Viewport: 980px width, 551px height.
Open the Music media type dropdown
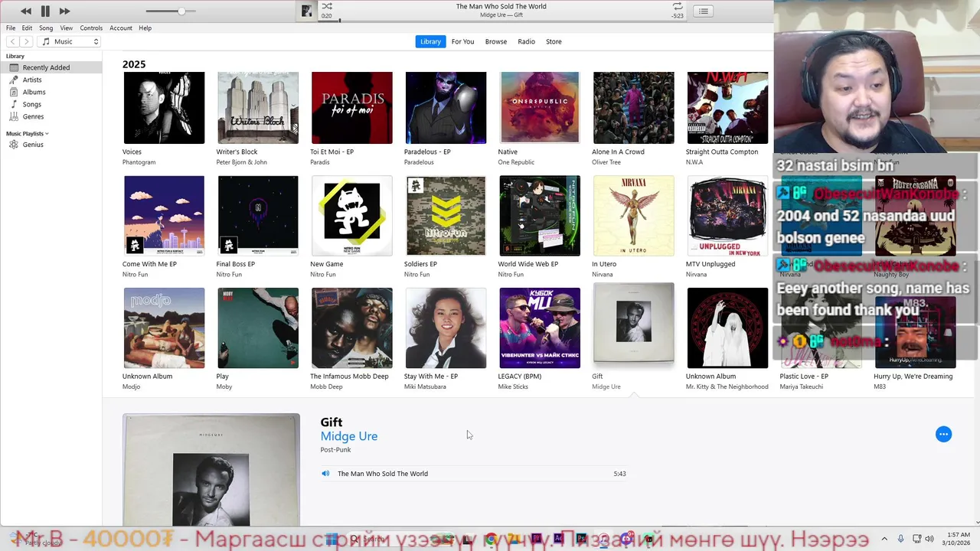(x=69, y=41)
